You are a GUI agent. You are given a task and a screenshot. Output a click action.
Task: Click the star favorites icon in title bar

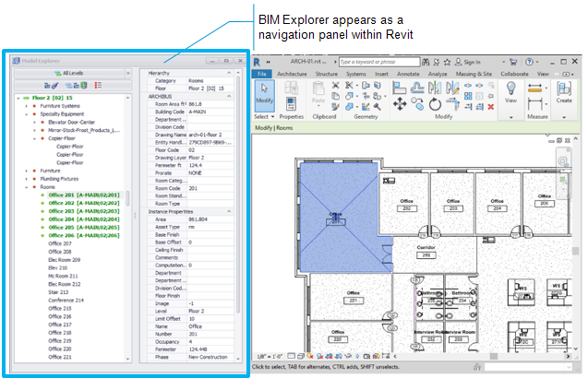[447, 62]
